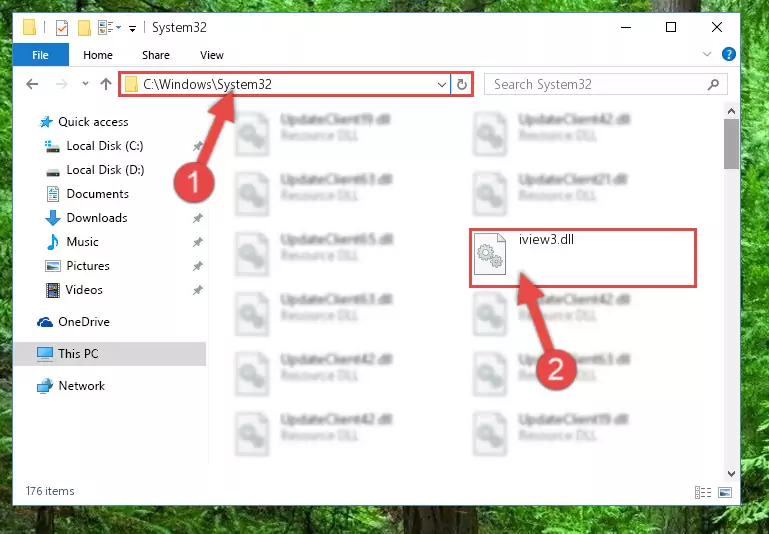The height and width of the screenshot is (534, 769).
Task: Switch to Large icons view button
Action: pyautogui.click(x=725, y=492)
